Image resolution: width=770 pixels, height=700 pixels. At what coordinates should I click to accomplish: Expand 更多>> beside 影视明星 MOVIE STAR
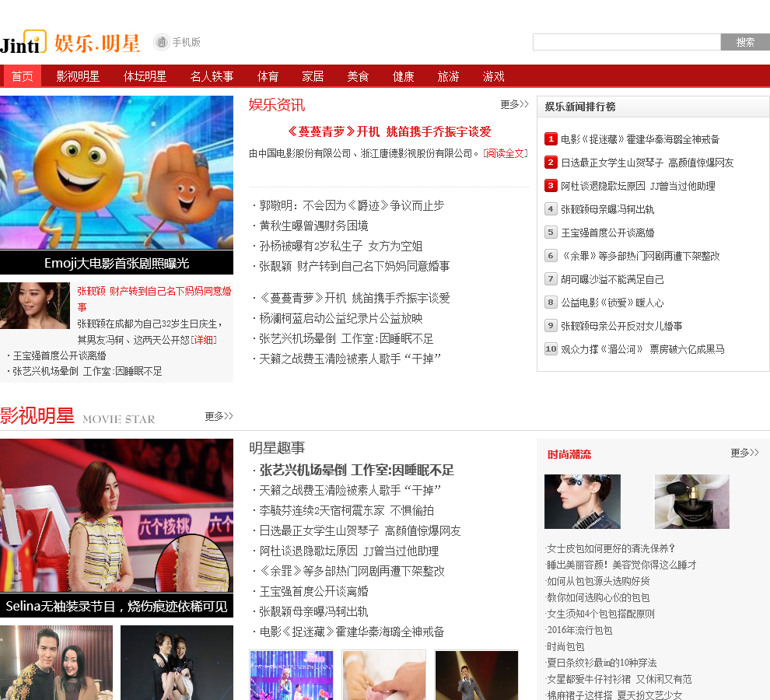(x=219, y=416)
